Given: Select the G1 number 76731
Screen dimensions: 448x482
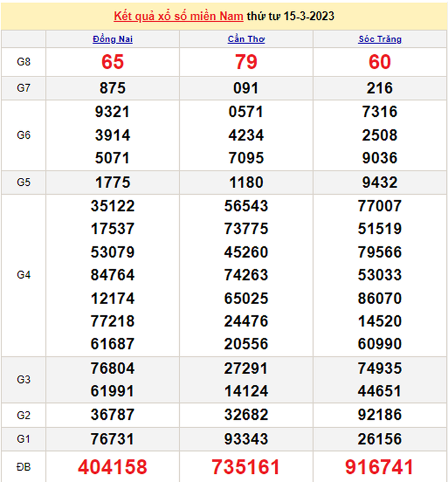Looking at the screenshot, I should coord(113,439).
